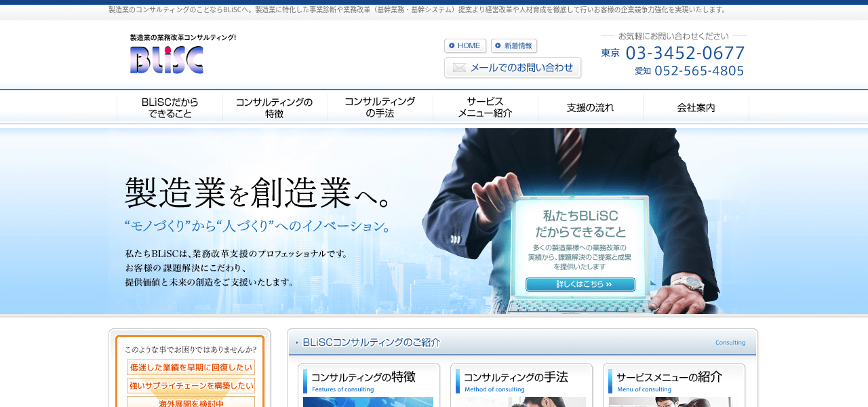Click 低迷した業績を早期に回復したい link
The height and width of the screenshot is (407, 868).
click(191, 368)
